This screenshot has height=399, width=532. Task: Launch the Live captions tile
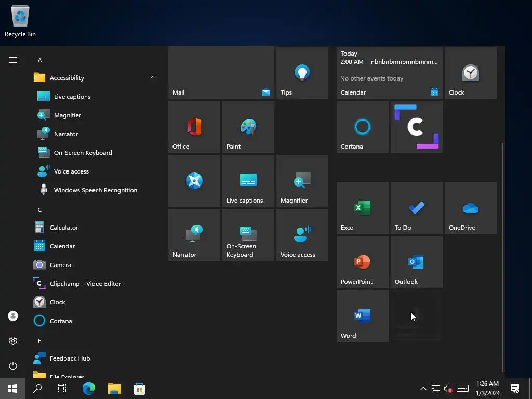click(248, 181)
